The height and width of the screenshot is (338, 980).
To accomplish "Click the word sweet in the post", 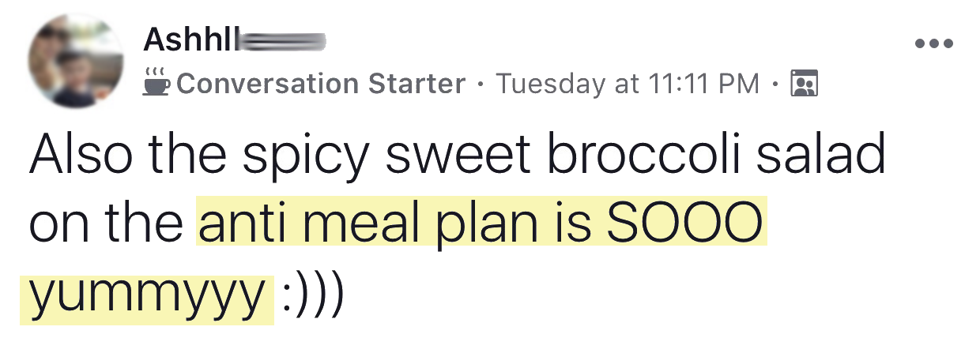I will click(457, 156).
